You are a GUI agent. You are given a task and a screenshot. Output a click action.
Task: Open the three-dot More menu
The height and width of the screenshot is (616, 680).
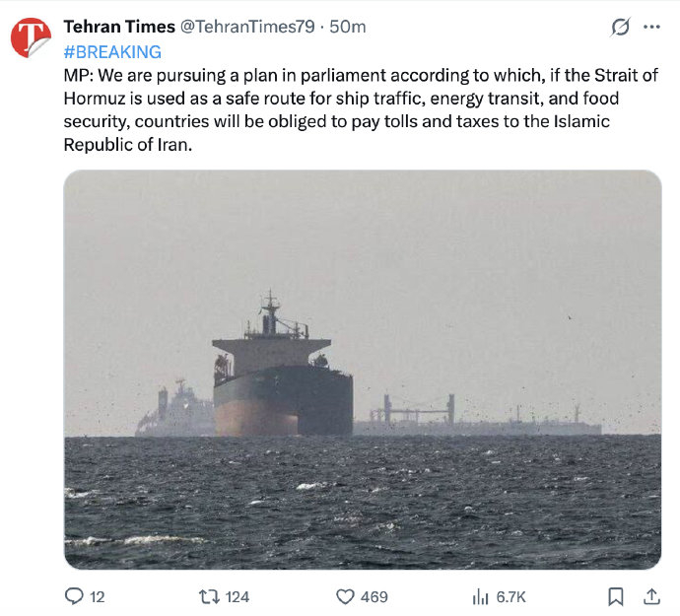(651, 28)
